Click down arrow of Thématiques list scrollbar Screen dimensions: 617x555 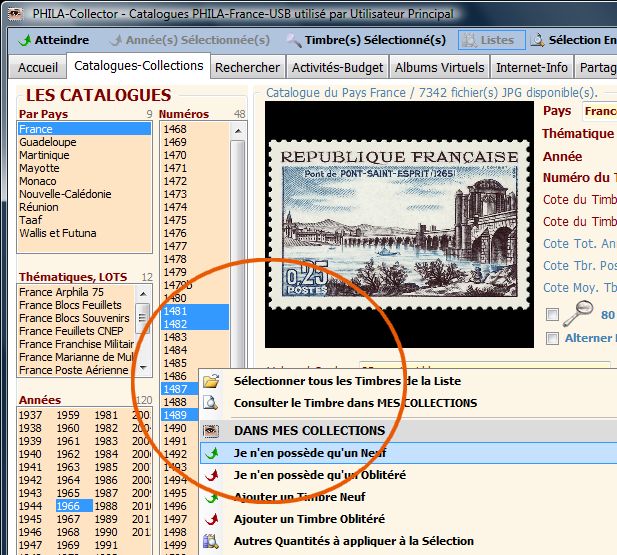coord(143,368)
